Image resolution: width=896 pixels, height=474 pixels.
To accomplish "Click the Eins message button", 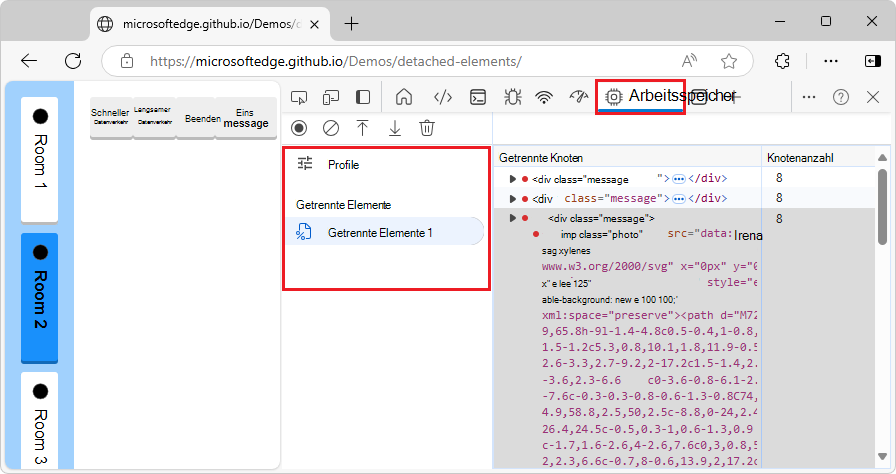I will pos(246,117).
